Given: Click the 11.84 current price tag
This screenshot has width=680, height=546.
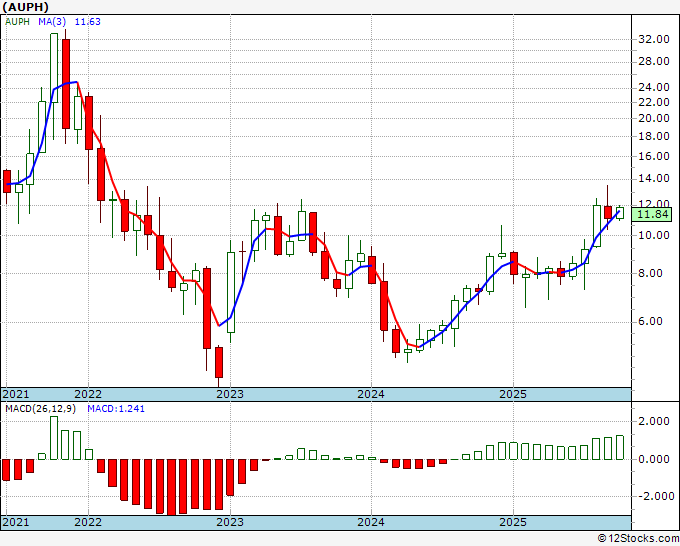Looking at the screenshot, I should click(x=653, y=214).
